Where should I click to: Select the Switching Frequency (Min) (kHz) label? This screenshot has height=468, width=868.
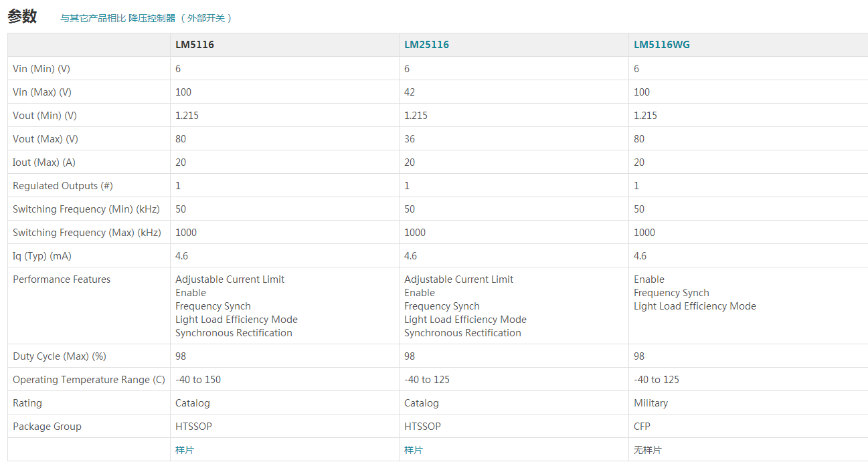(x=86, y=209)
